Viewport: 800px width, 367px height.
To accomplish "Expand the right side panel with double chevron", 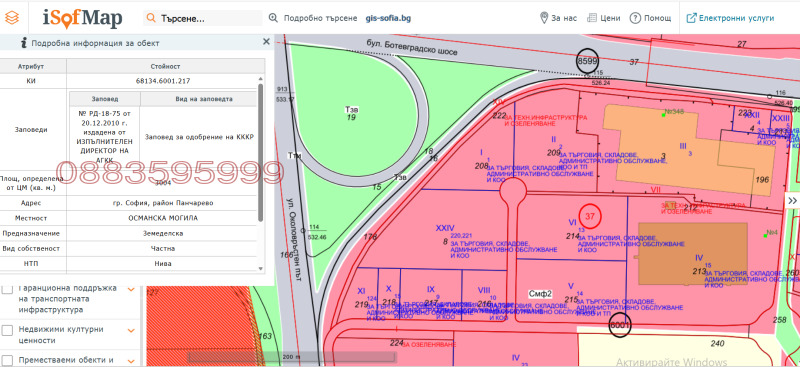I will coord(792,201).
